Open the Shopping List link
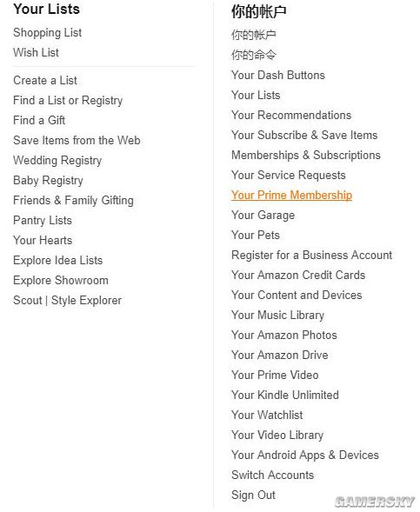 tap(47, 33)
